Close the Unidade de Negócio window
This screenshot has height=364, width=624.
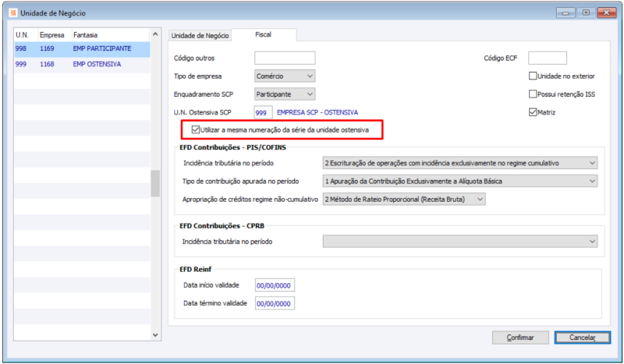click(x=607, y=13)
